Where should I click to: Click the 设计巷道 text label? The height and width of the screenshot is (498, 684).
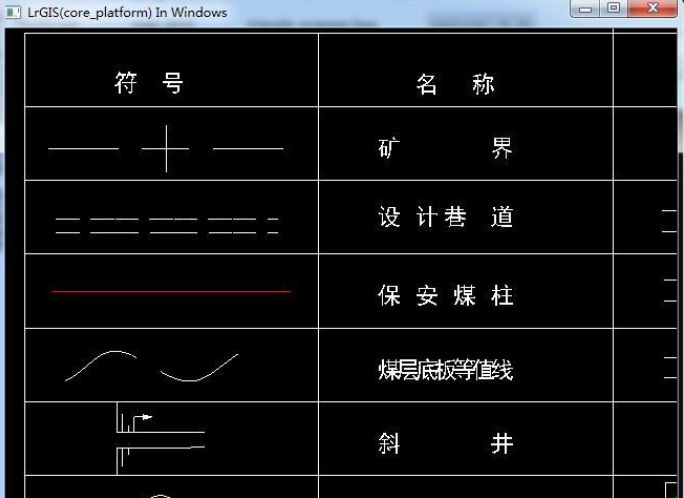[446, 217]
